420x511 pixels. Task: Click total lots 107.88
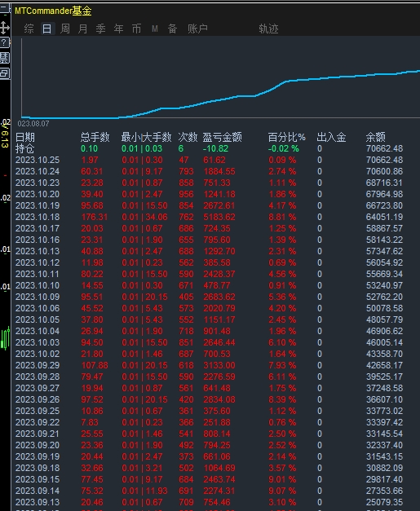pos(95,365)
